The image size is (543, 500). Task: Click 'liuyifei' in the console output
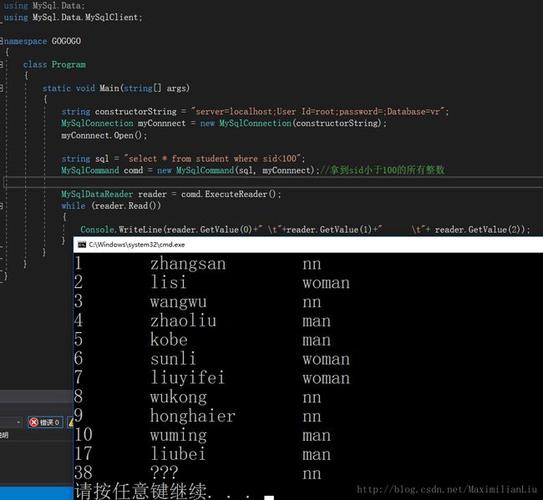188,378
